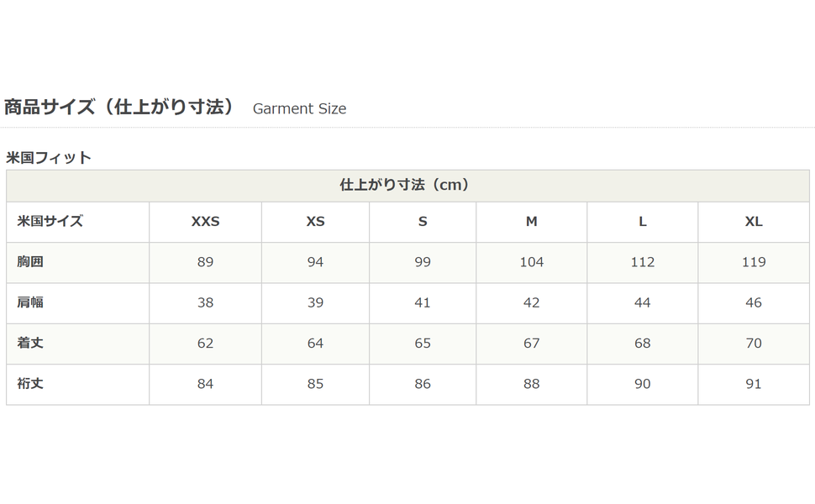Click the S size column header
Screen dimensions: 815x504
423,222
